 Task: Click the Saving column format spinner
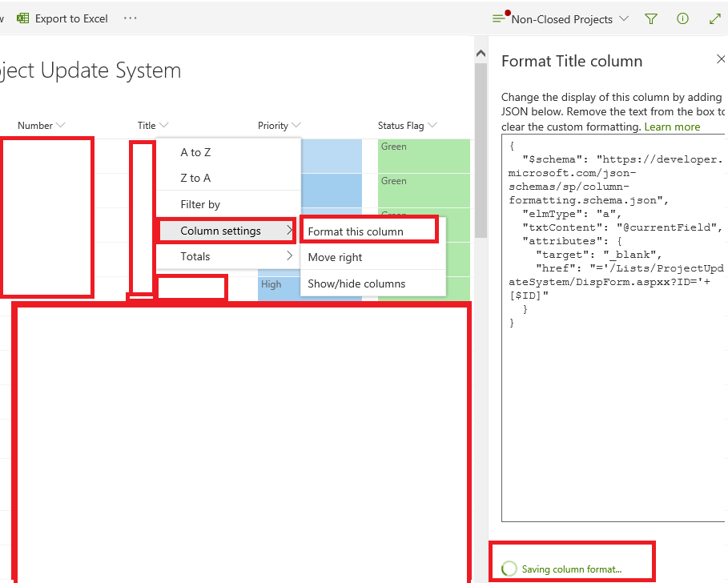tap(509, 568)
